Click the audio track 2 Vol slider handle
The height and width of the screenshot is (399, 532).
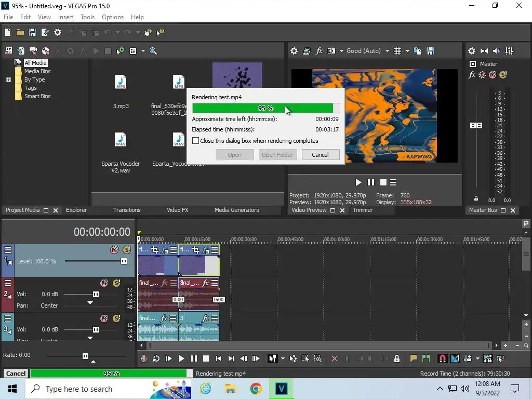point(96,294)
